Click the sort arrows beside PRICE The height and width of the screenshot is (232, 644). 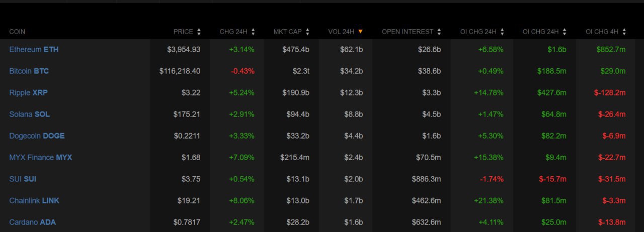click(x=199, y=32)
